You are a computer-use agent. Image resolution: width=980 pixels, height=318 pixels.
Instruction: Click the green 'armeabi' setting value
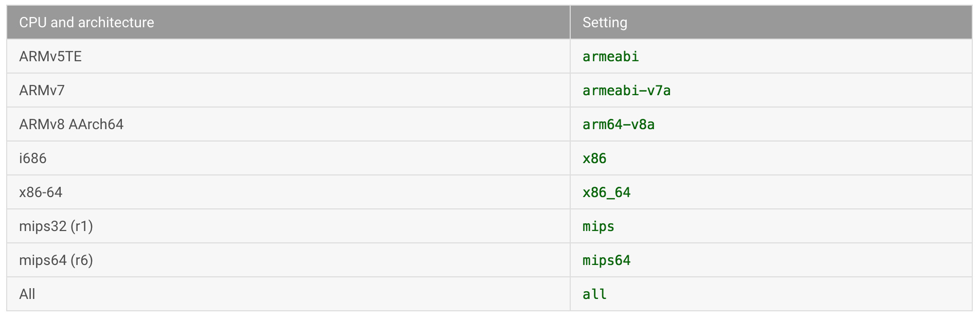pyautogui.click(x=610, y=57)
